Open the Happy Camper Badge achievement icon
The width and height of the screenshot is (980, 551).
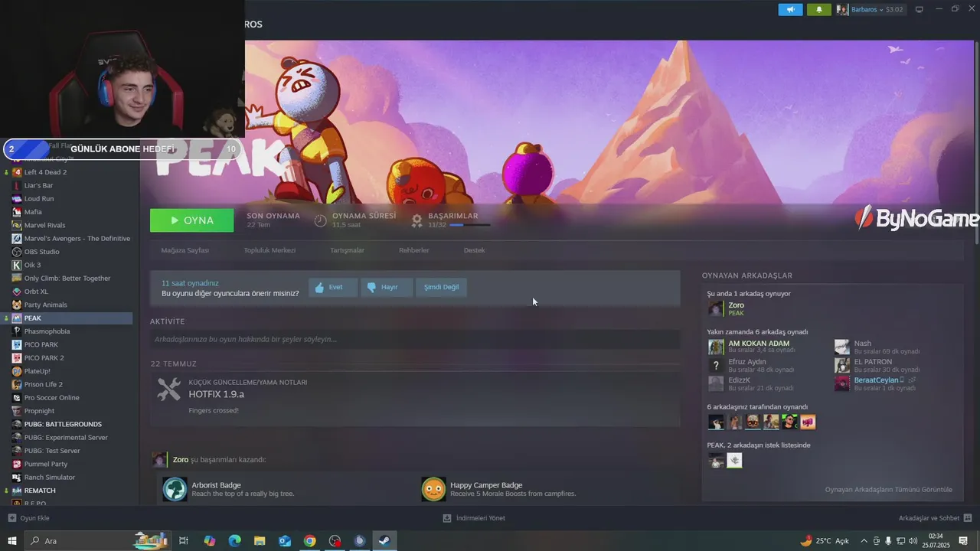[x=433, y=489]
